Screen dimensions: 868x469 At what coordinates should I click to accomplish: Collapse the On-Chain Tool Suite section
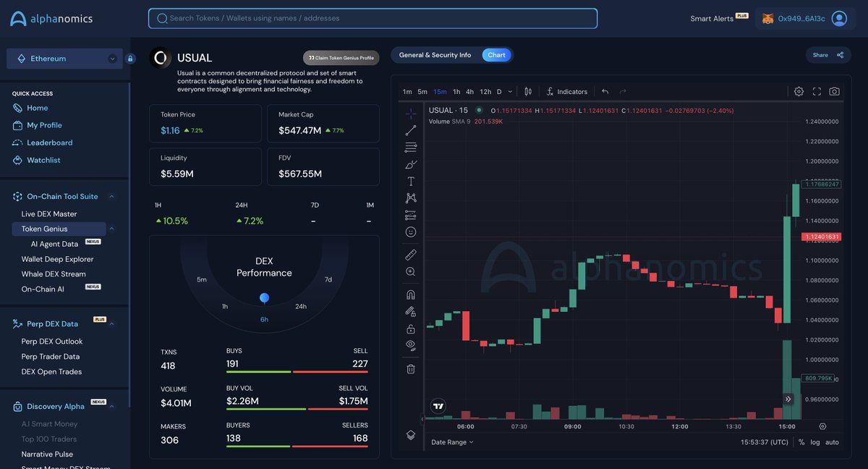(x=112, y=197)
